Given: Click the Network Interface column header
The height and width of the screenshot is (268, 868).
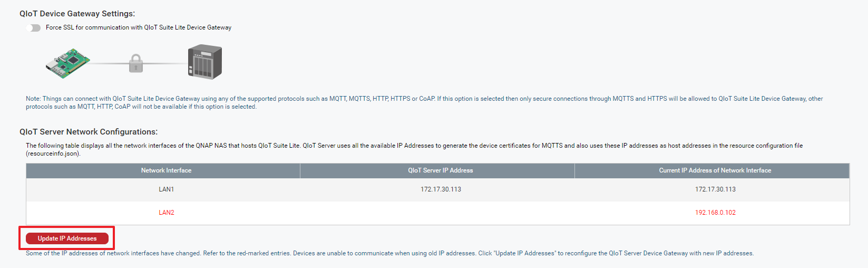Looking at the screenshot, I should click(166, 170).
